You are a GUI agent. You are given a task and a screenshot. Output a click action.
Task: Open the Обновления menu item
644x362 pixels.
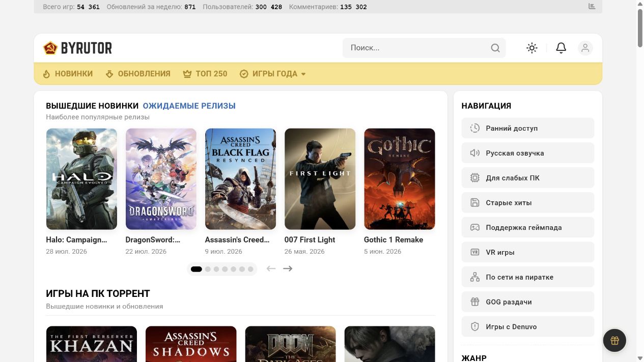point(144,74)
